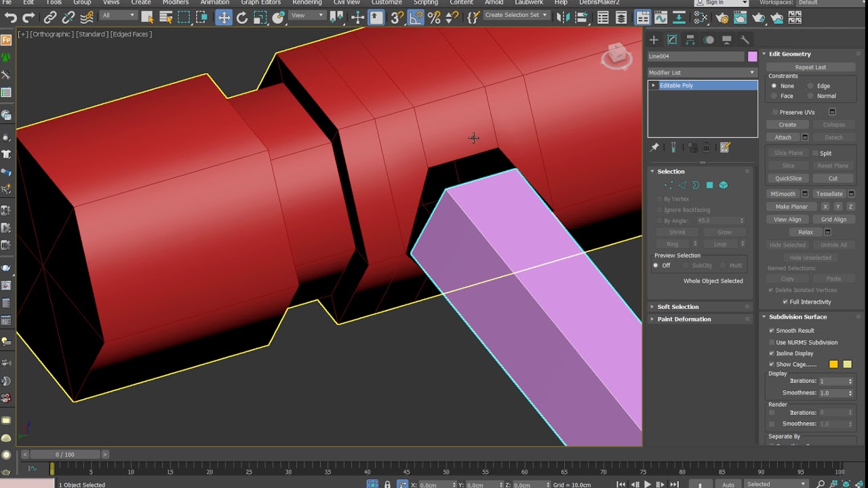868x488 pixels.
Task: Open the Select by Name list
Action: tap(165, 18)
